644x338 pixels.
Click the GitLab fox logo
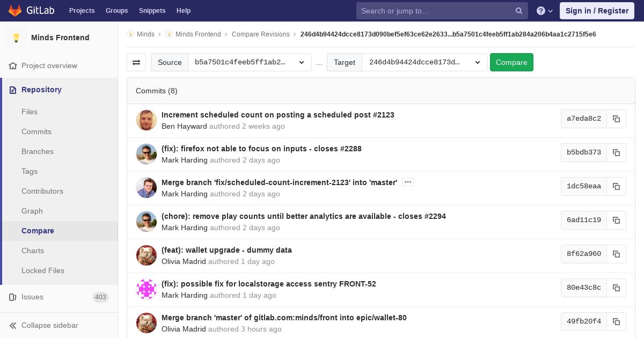click(15, 11)
